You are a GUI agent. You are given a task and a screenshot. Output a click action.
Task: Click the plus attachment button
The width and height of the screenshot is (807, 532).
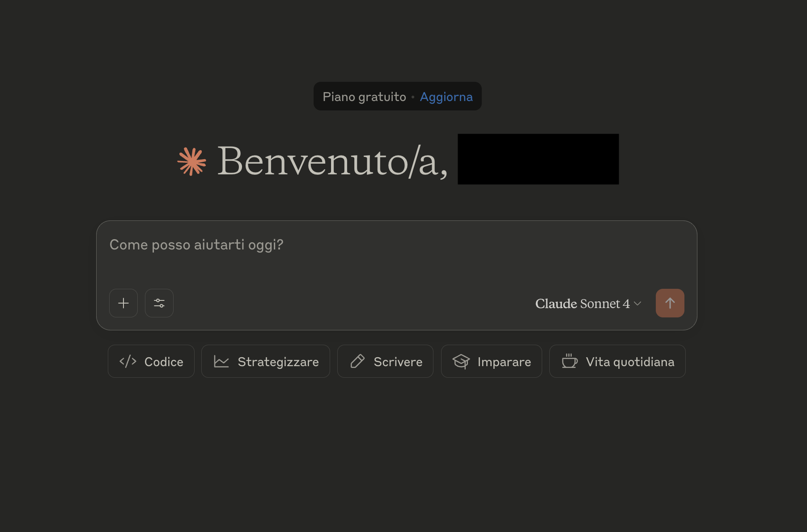[123, 303]
